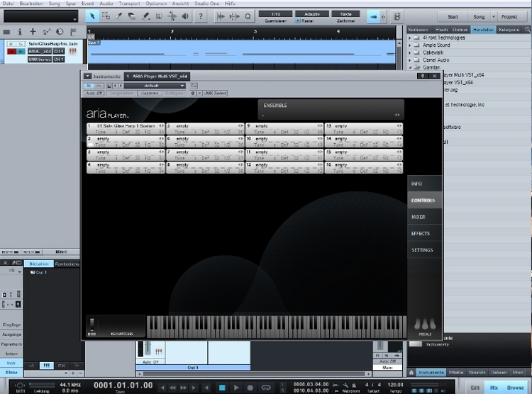Expand the 4Front Technologies folder
The image size is (532, 394).
point(409,38)
